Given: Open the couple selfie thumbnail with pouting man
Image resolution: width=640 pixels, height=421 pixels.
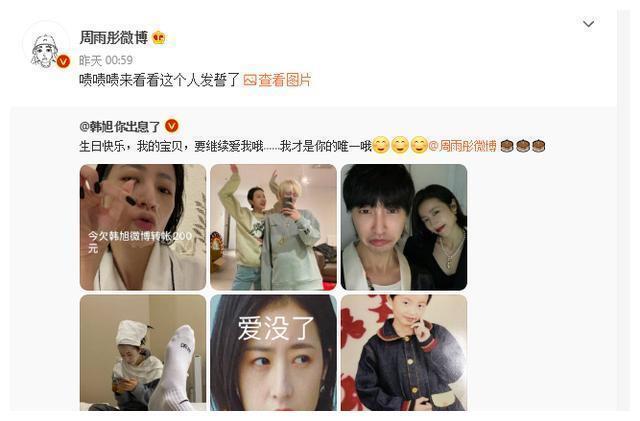Looking at the screenshot, I should coord(404,227).
